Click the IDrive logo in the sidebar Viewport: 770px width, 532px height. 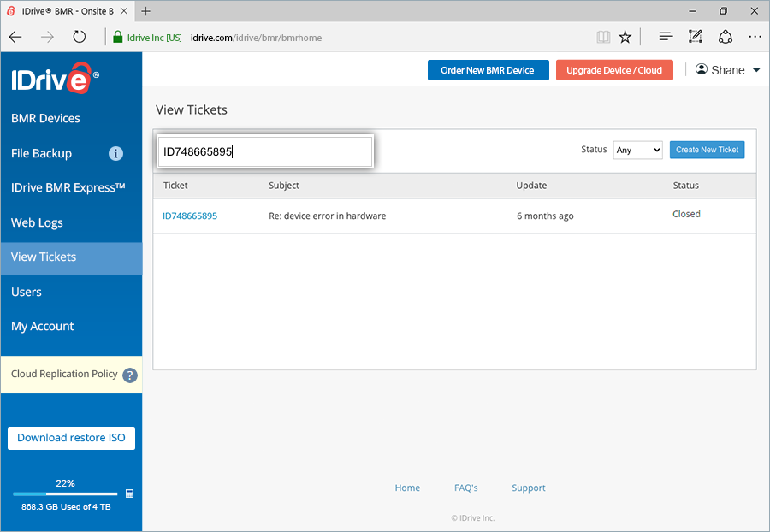click(53, 78)
